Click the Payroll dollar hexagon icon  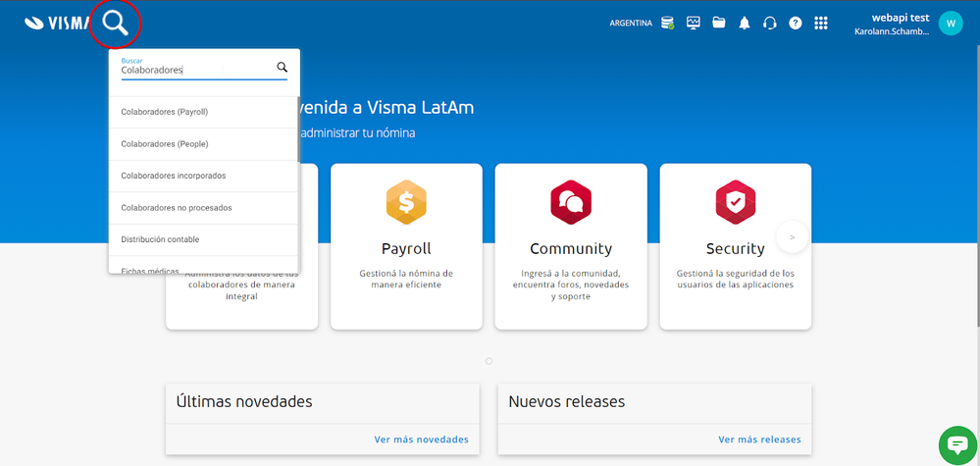coord(406,202)
